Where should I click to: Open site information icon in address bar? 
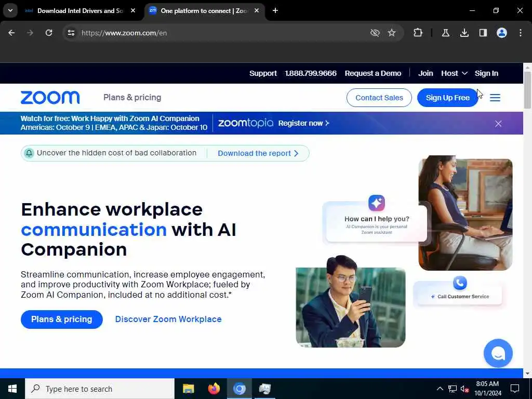71,33
